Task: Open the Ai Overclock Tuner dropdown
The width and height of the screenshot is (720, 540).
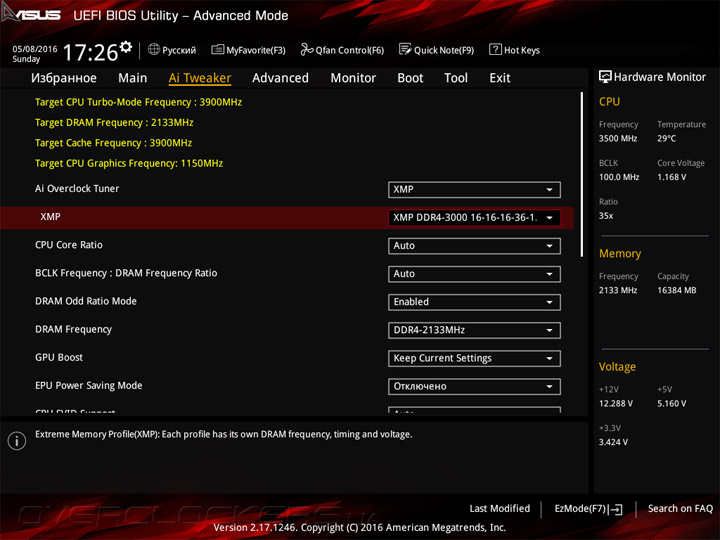Action: [474, 190]
